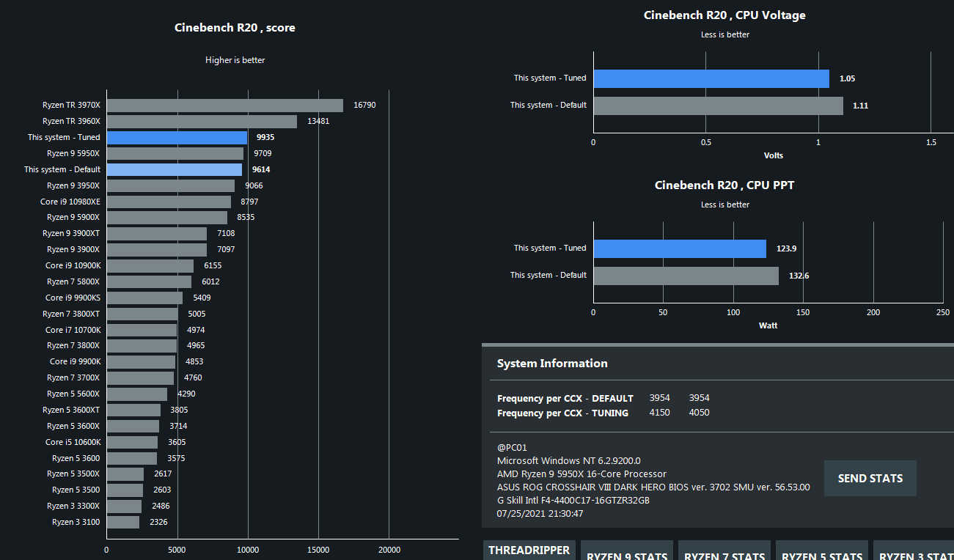Click the Cinebench R20 CPU Voltage title
954x560 pixels.
tap(724, 15)
